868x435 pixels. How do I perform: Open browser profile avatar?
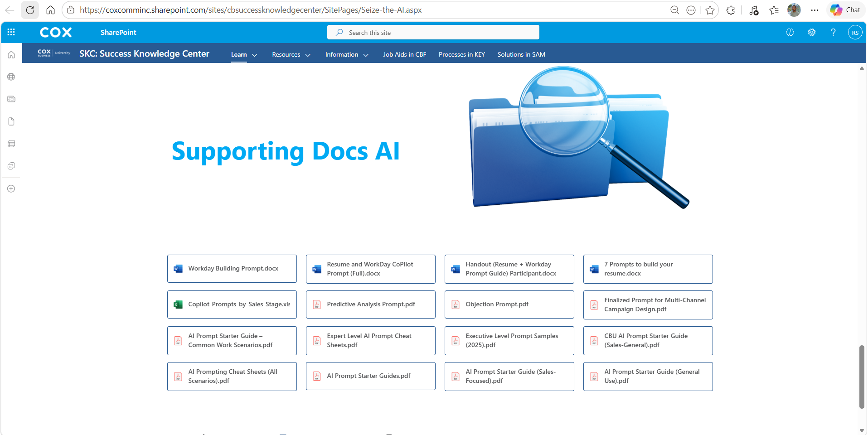794,10
